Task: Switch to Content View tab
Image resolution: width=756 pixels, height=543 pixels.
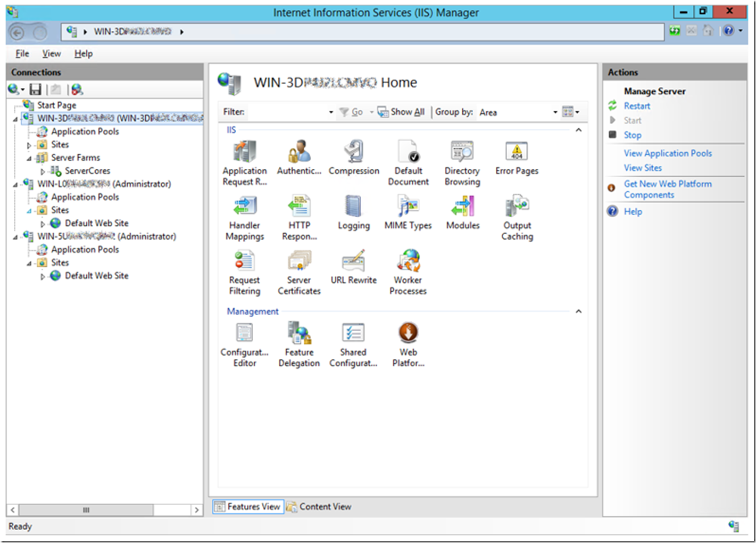Action: click(x=319, y=506)
